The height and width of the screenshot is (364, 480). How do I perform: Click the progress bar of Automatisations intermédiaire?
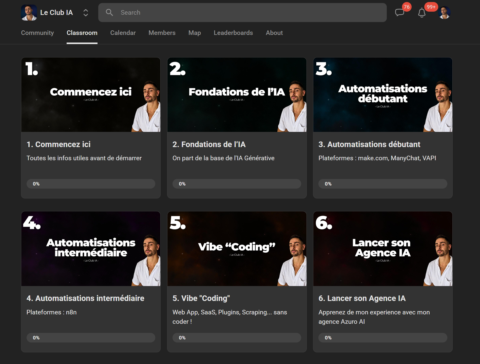click(x=91, y=338)
